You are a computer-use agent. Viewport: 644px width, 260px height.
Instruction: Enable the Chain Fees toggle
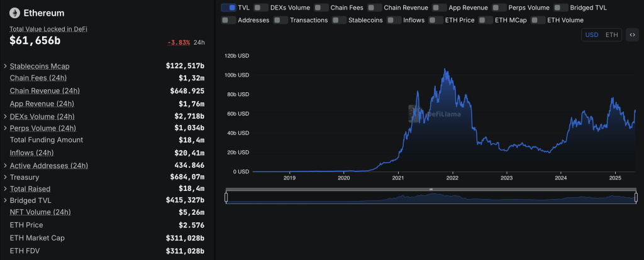pos(321,8)
